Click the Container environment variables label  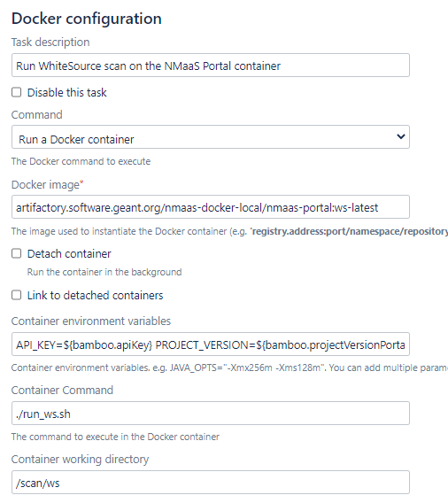91,321
